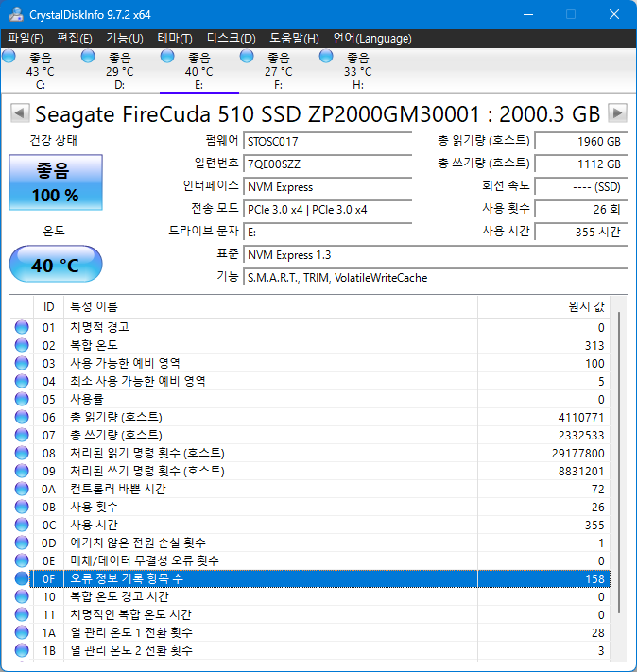Click status icon of selected row 0F

click(x=22, y=578)
